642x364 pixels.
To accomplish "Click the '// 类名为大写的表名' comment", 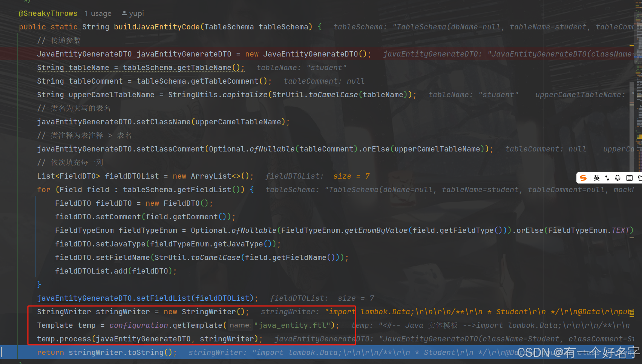I will tap(74, 109).
